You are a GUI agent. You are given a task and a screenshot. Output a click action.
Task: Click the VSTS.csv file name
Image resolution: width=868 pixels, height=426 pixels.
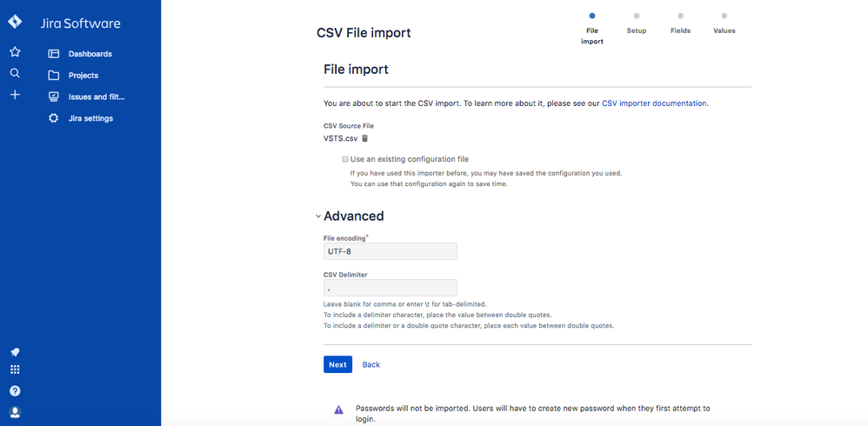[x=340, y=139]
